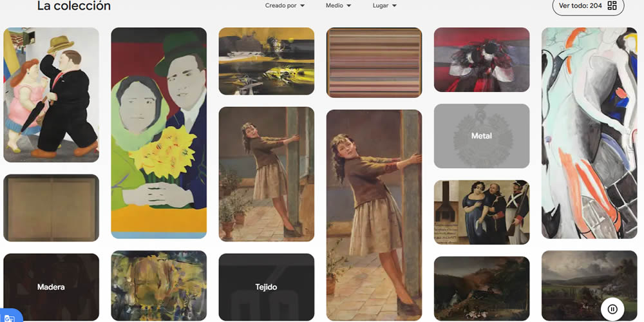Viewport: 644px width, 322px height.
Task: Click the grid view icon beside Ver todo
Action: click(x=612, y=6)
